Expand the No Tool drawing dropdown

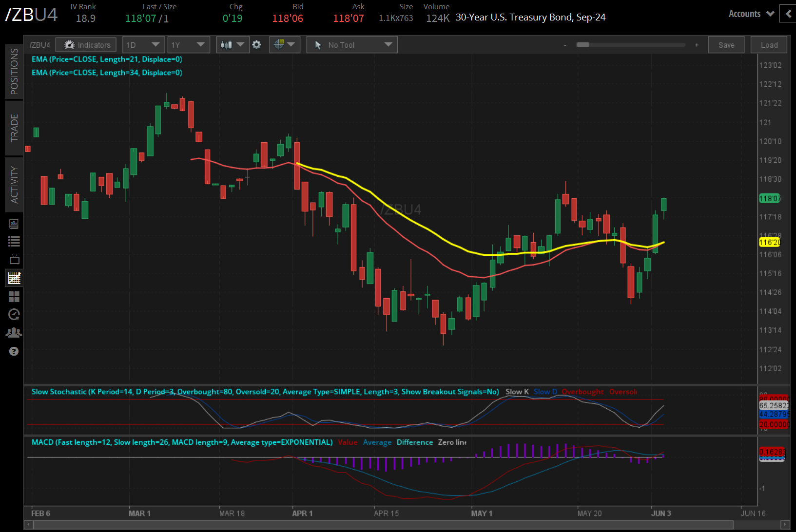click(x=351, y=44)
